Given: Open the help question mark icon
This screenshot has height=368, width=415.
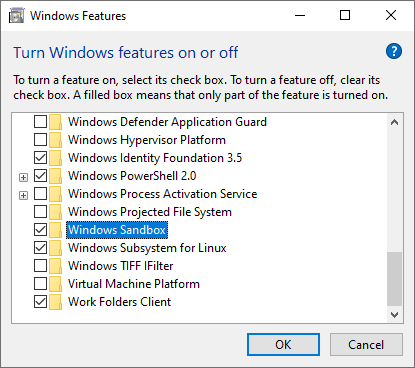Looking at the screenshot, I should point(394,51).
